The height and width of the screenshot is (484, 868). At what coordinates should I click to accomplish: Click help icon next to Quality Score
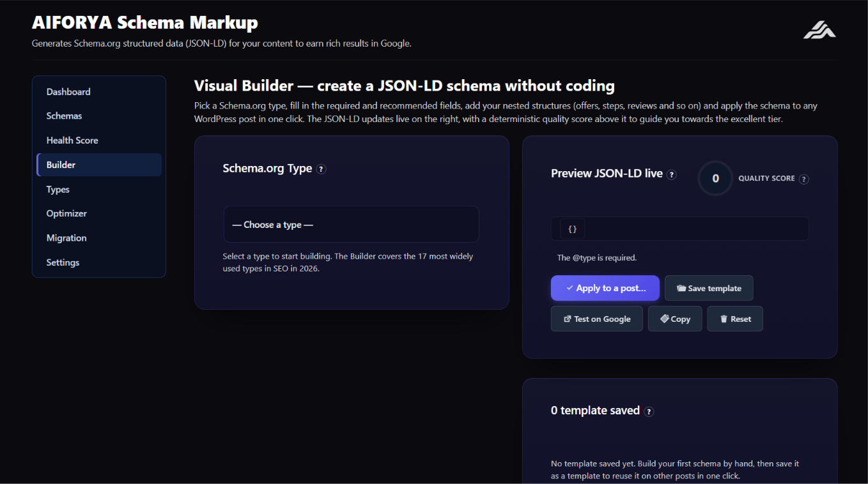(x=804, y=179)
